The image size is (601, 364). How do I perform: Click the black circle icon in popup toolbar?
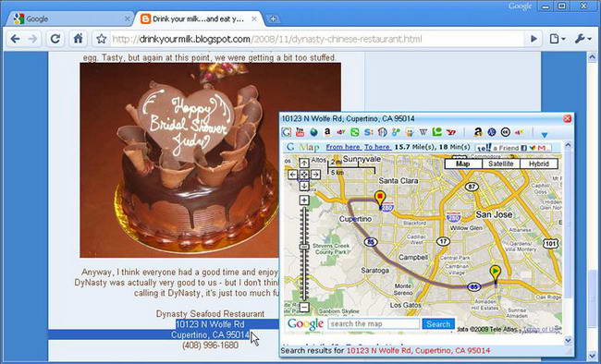505,132
